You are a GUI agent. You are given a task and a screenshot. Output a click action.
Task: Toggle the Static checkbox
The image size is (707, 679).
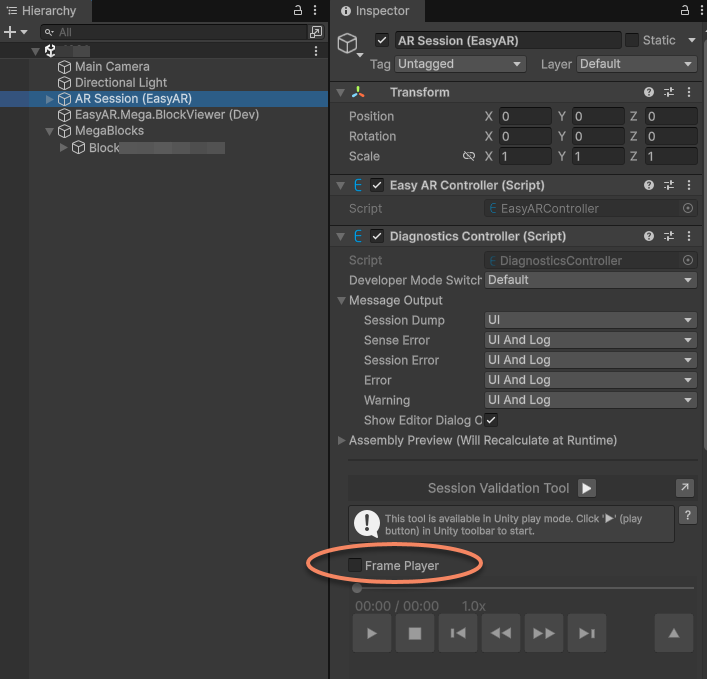tap(632, 40)
